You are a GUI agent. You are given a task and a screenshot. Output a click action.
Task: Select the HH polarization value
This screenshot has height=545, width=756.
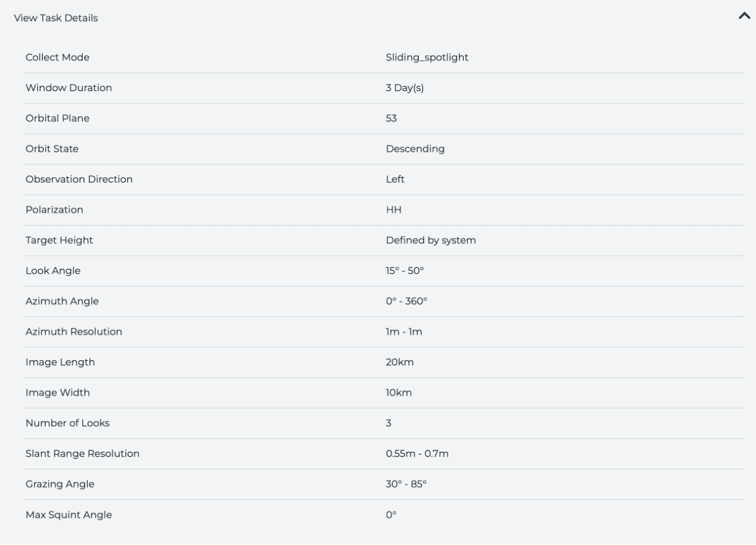click(x=393, y=209)
